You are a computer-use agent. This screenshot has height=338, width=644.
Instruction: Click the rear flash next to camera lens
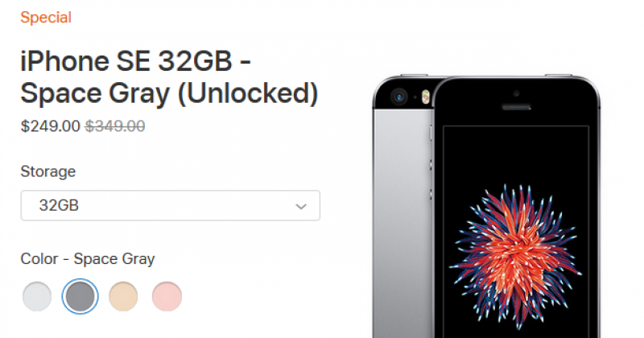point(426,97)
